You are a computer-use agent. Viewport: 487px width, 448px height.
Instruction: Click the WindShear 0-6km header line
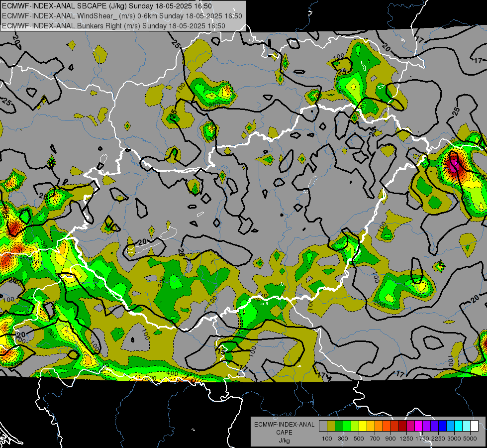click(122, 16)
